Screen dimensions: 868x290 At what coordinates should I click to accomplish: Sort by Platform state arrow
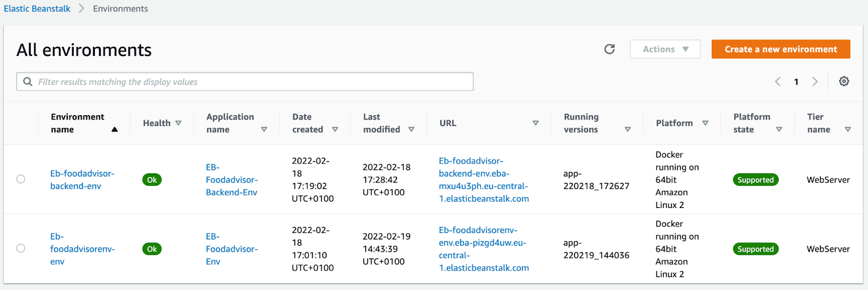[x=779, y=130]
